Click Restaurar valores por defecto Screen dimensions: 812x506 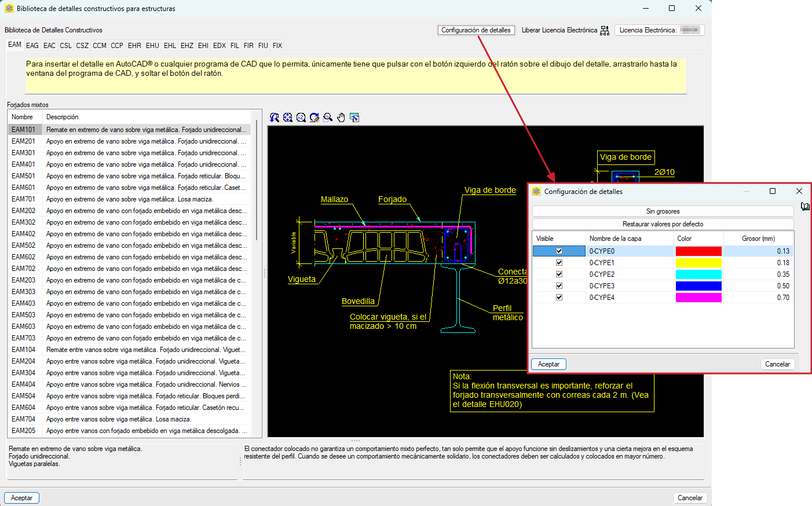tap(663, 224)
